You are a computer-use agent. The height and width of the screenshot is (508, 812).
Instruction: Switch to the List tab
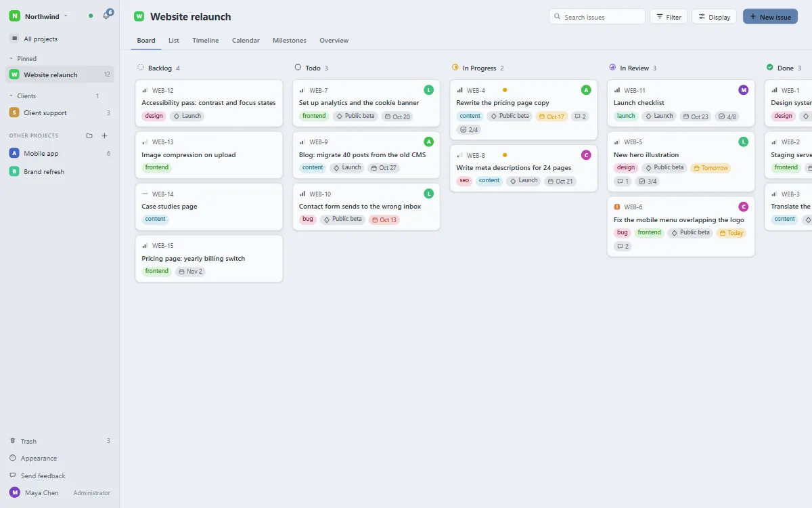click(x=174, y=41)
